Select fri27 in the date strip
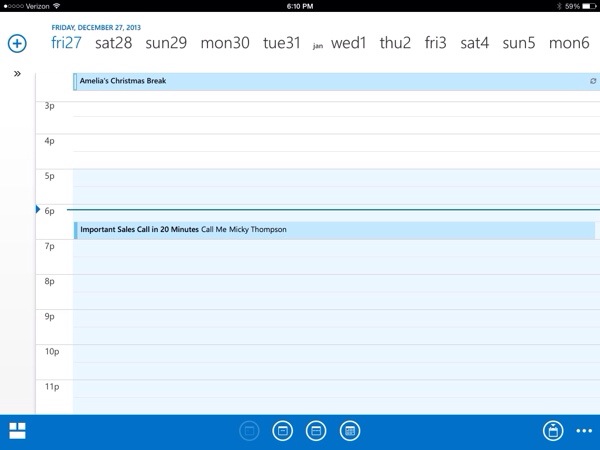The height and width of the screenshot is (450, 600). click(x=66, y=42)
